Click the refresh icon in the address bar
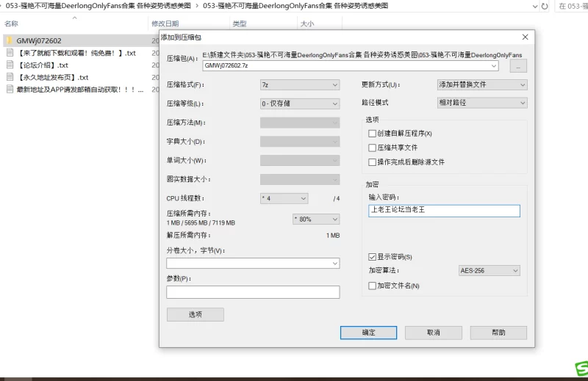The height and width of the screenshot is (381, 588). pyautogui.click(x=545, y=6)
